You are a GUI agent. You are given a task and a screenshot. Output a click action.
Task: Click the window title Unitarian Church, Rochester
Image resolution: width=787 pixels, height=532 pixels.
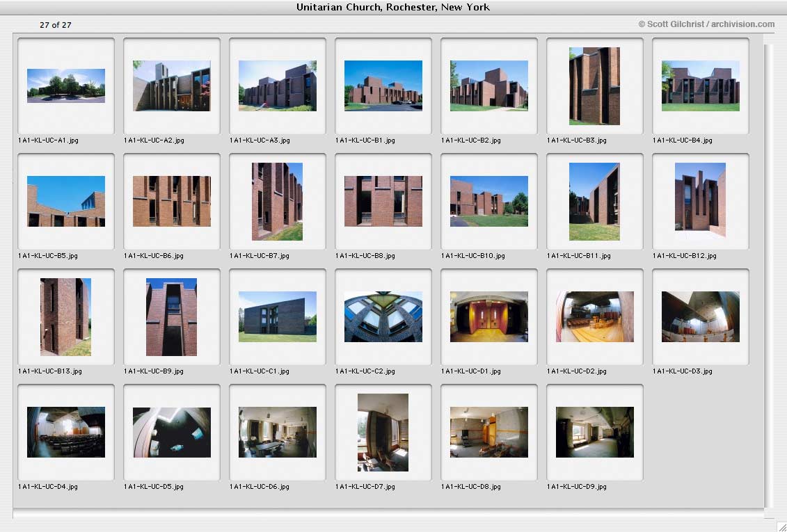click(393, 7)
